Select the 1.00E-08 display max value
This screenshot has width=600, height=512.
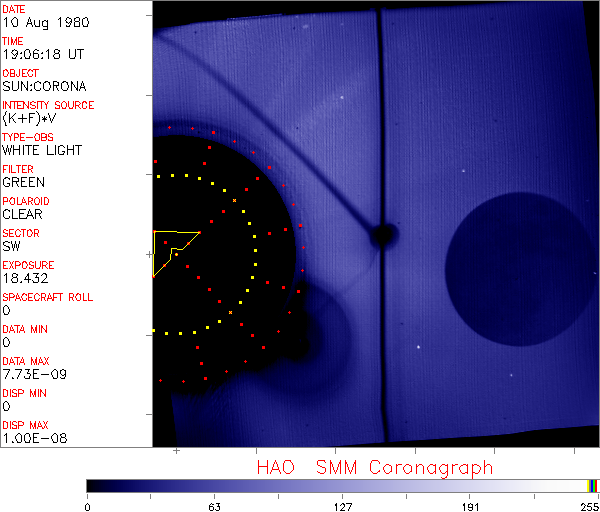click(x=35, y=438)
